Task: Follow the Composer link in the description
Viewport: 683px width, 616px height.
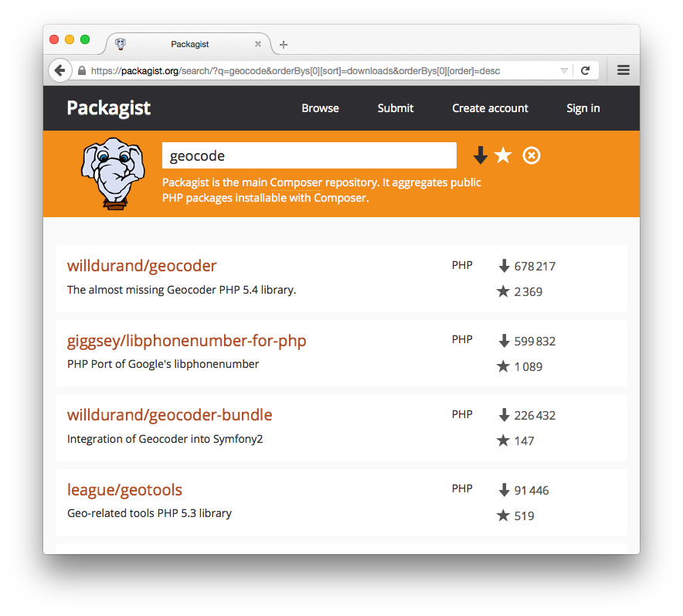Action: pyautogui.click(x=296, y=182)
